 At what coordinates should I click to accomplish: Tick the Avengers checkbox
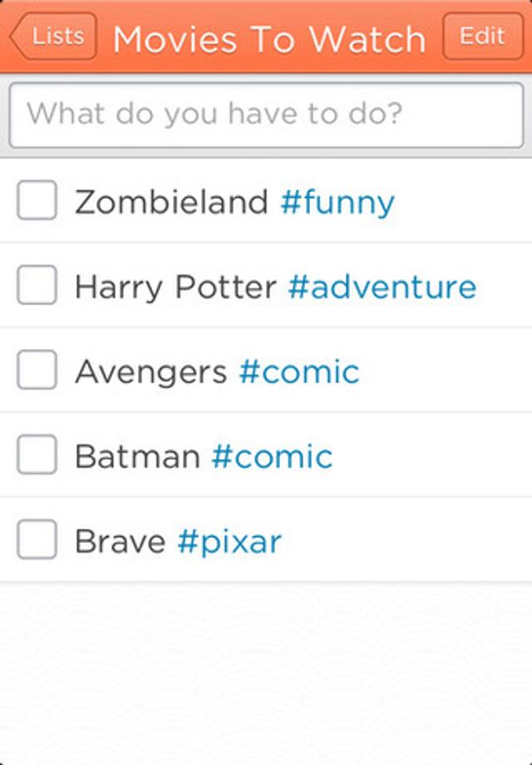pos(37,371)
